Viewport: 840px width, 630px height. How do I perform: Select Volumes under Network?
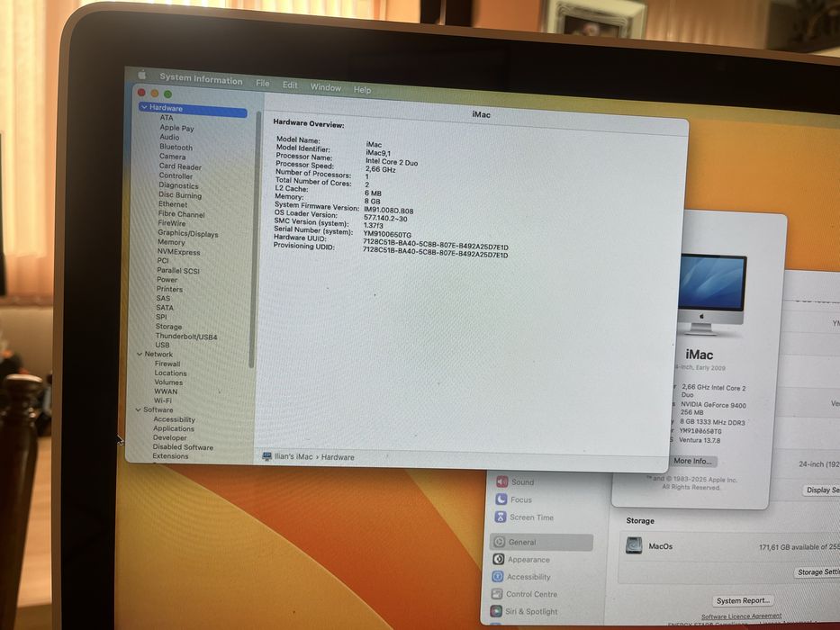pyautogui.click(x=168, y=382)
